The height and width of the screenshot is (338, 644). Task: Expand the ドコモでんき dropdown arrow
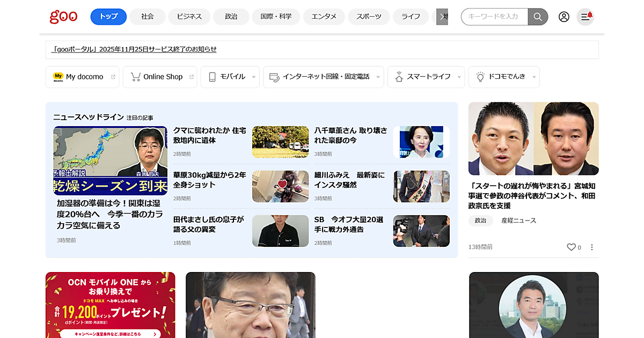pyautogui.click(x=533, y=77)
